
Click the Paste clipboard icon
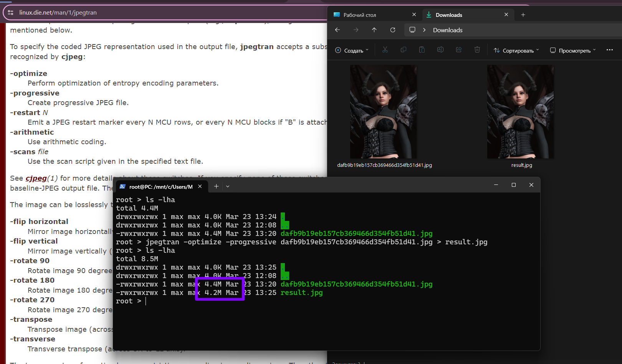[422, 50]
